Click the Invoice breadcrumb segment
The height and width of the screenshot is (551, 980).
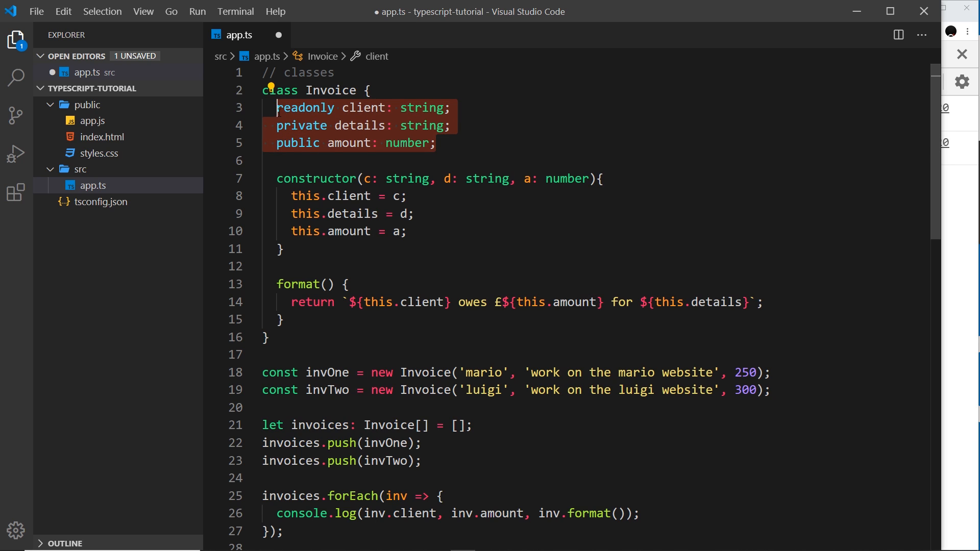coord(322,56)
